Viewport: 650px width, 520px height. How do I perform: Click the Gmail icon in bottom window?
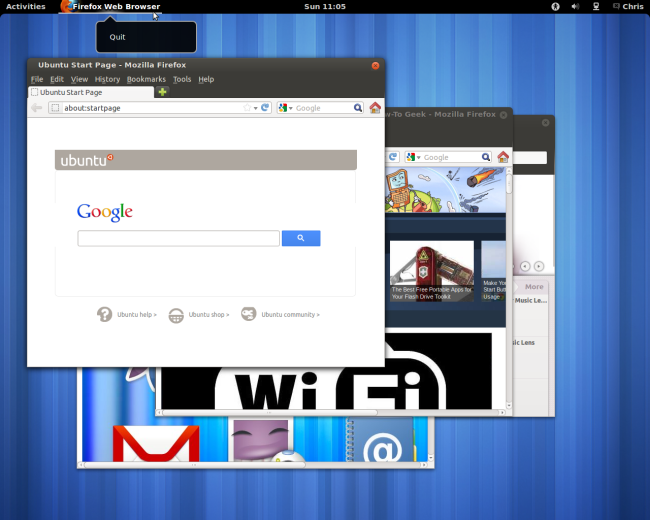click(x=156, y=443)
